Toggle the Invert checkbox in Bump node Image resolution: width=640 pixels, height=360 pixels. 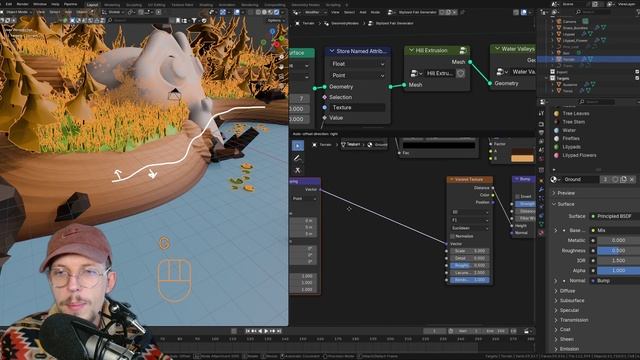[x=518, y=197]
